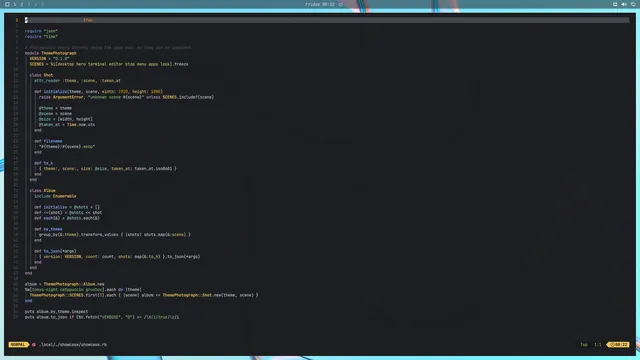
Task: Click the puts album.to_json if ENV.fetch line
Action: click(102, 317)
